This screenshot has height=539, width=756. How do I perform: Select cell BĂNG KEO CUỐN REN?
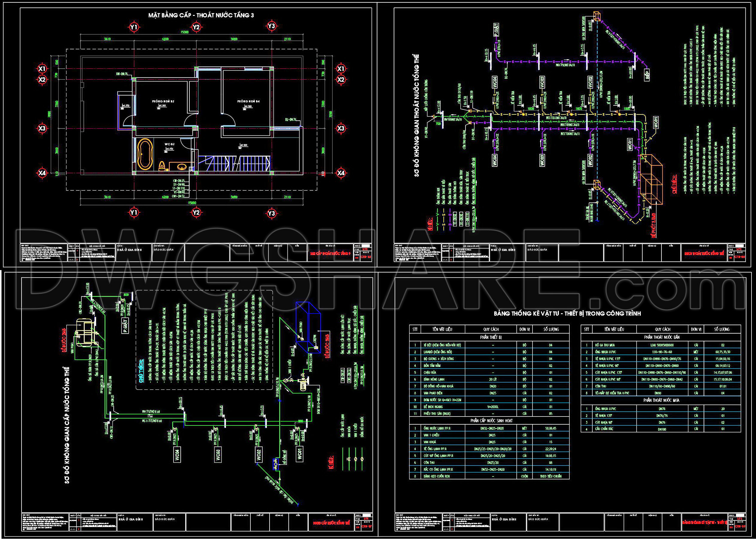442,476
